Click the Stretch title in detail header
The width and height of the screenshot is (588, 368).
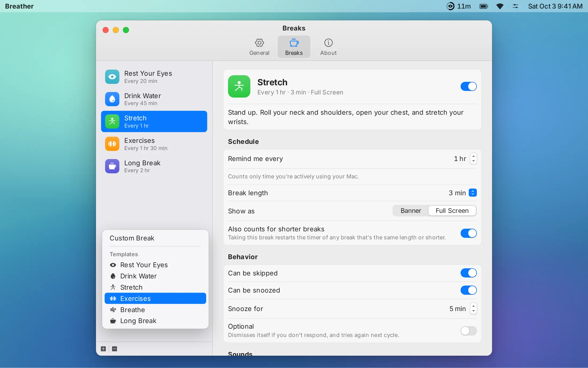(x=272, y=82)
